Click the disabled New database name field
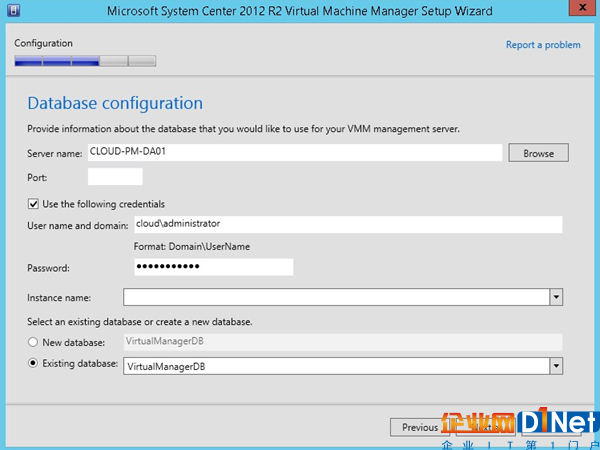This screenshot has height=450, width=600. pos(343,342)
